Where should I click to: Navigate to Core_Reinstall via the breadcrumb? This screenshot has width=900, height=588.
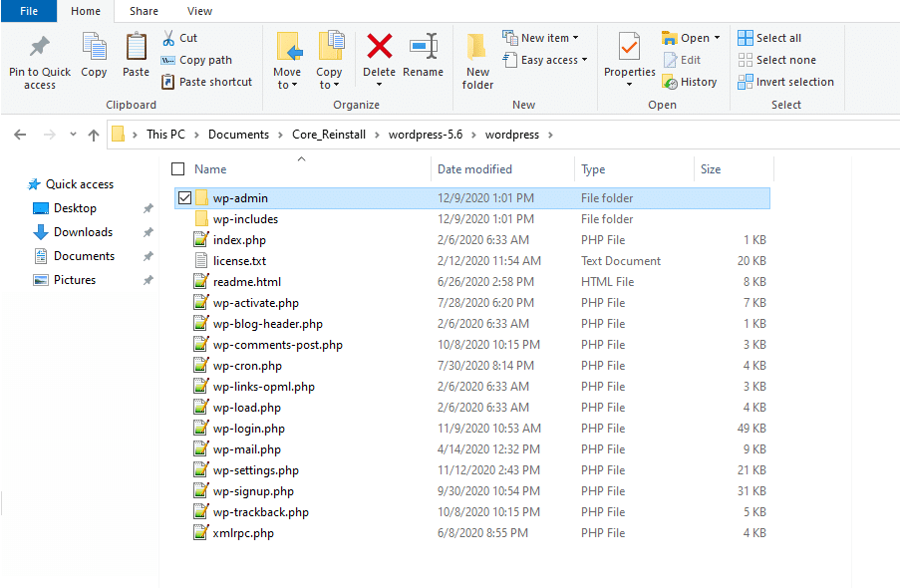coord(327,134)
